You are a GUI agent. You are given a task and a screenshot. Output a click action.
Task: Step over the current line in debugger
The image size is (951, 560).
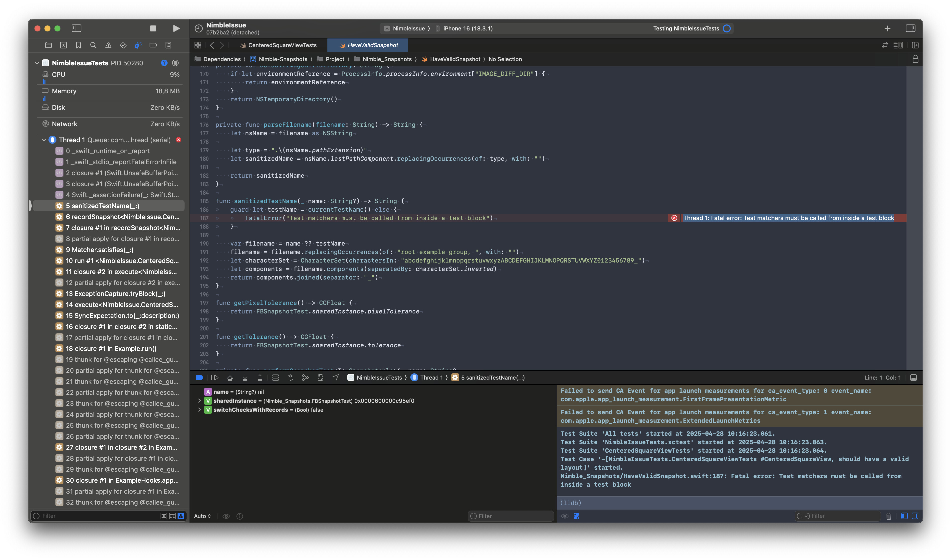(230, 378)
